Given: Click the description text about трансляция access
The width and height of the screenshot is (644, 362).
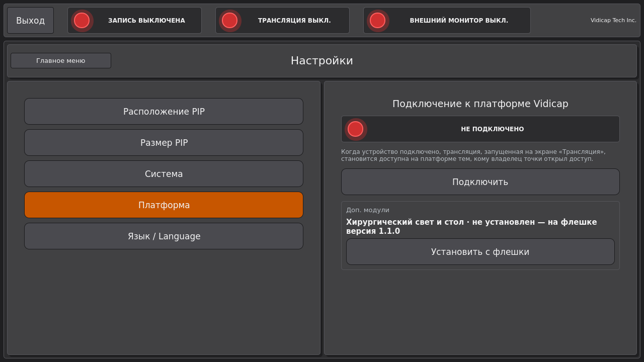Looking at the screenshot, I should (473, 155).
